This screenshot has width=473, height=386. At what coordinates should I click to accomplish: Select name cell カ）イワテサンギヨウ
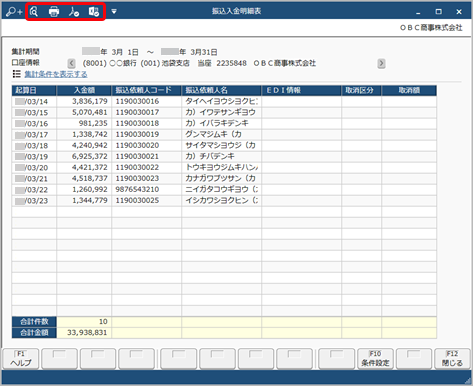[221, 112]
